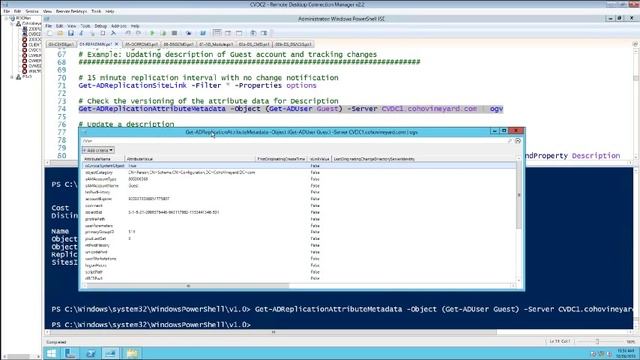Select the CLIENT server in the RDCMan tree
Image resolution: width=640 pixels, height=360 pixels.
click(x=32, y=44)
